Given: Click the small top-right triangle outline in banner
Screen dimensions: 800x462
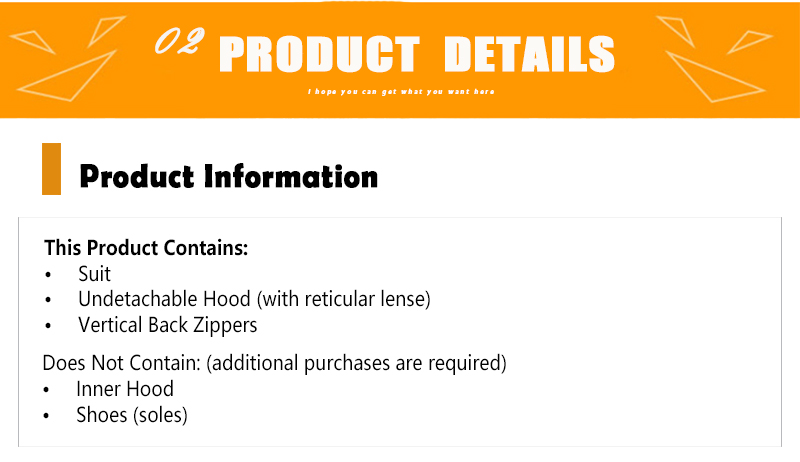Looking at the screenshot, I should 676,31.
